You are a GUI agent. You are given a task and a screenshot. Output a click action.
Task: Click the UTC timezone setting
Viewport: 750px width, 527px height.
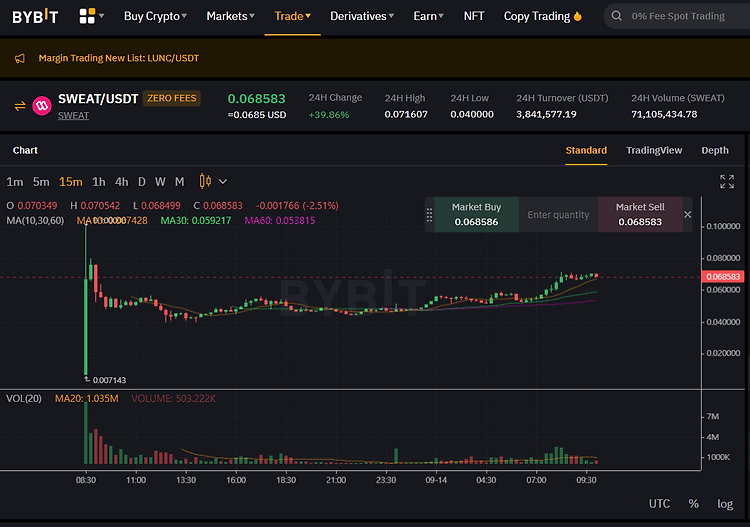(659, 504)
